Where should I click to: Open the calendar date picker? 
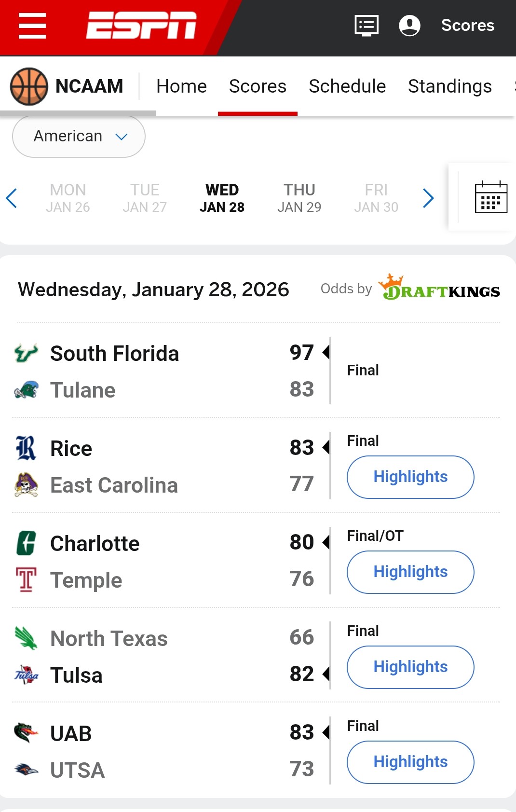pos(491,197)
